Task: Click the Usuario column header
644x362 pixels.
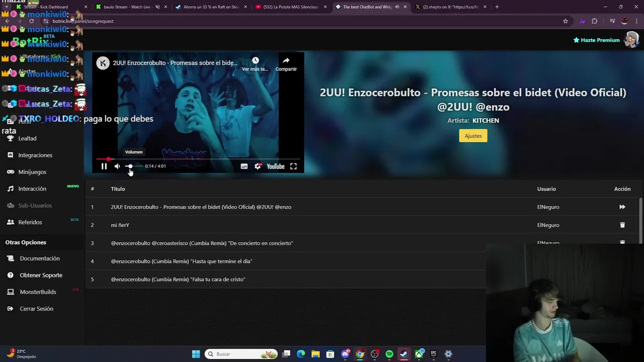Action: [546, 189]
